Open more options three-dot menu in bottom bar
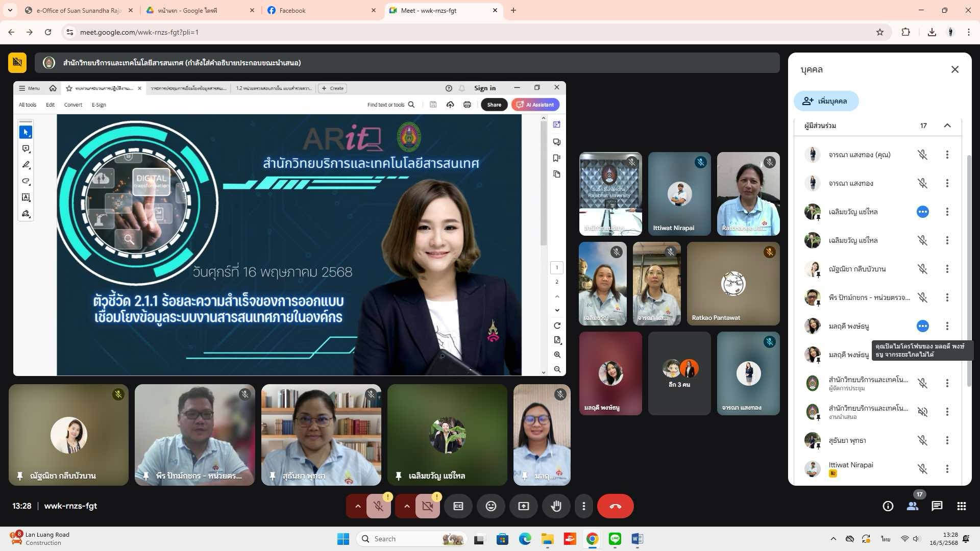 pos(583,506)
